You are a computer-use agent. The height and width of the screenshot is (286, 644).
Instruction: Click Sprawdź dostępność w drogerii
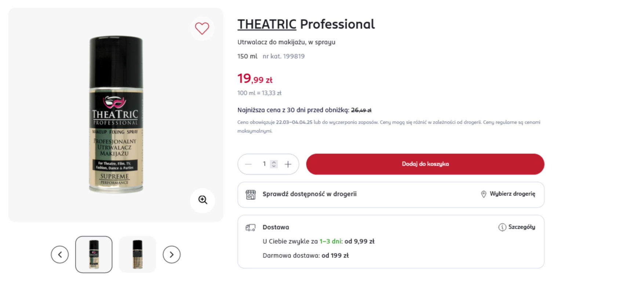click(x=309, y=194)
